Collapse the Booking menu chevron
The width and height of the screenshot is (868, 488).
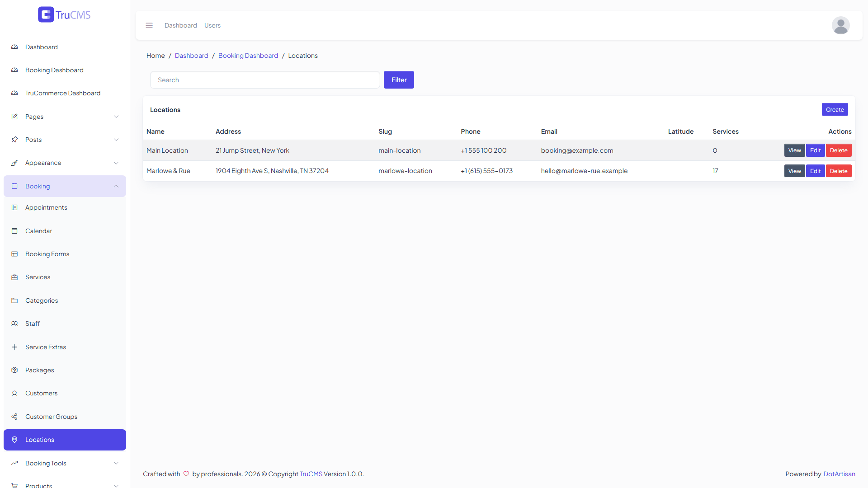pyautogui.click(x=116, y=186)
